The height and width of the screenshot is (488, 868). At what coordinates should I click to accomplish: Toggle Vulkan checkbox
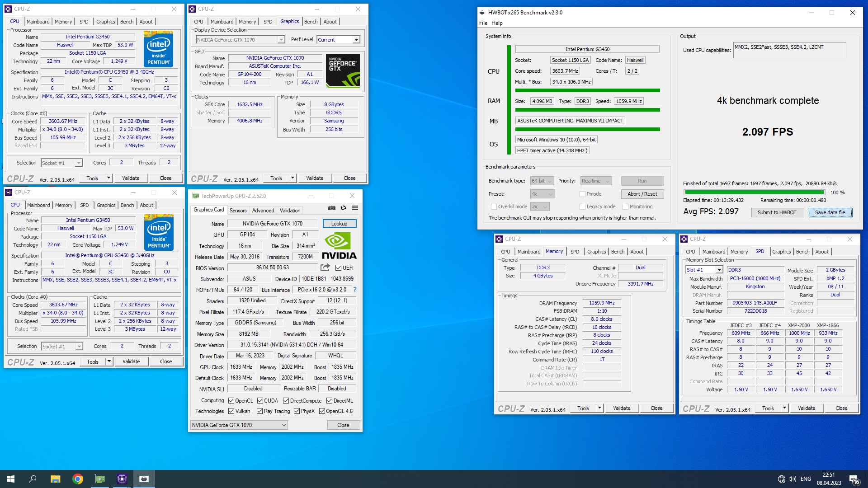[231, 411]
